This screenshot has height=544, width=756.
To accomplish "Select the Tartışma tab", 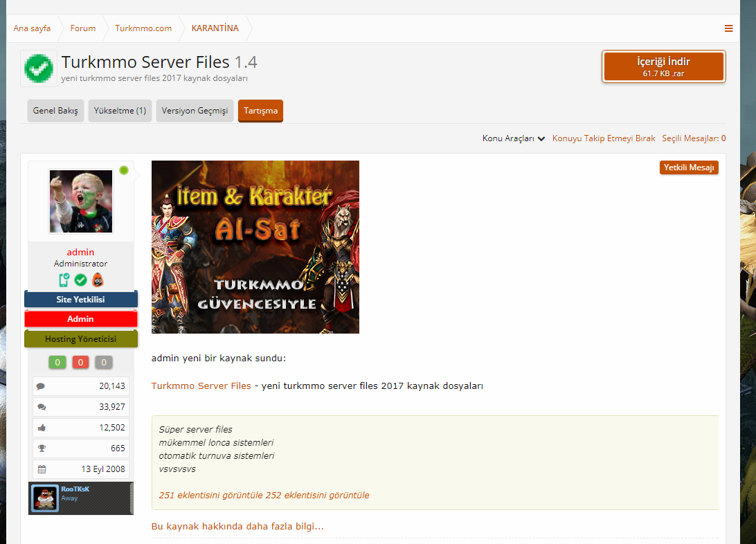I will pos(260,111).
